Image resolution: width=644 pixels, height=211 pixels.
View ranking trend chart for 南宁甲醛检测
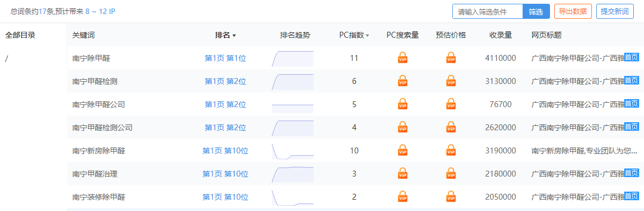pyautogui.click(x=292, y=81)
